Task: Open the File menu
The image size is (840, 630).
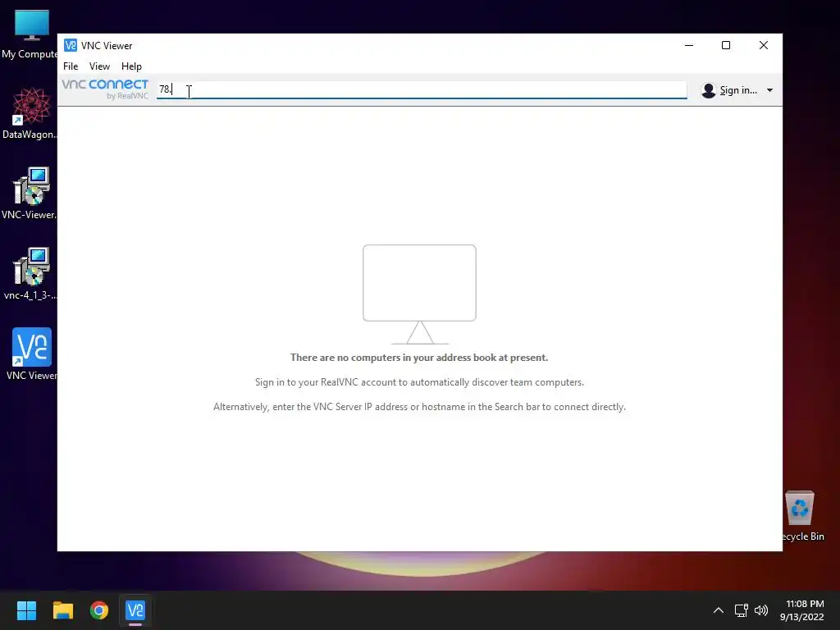Action: point(71,66)
